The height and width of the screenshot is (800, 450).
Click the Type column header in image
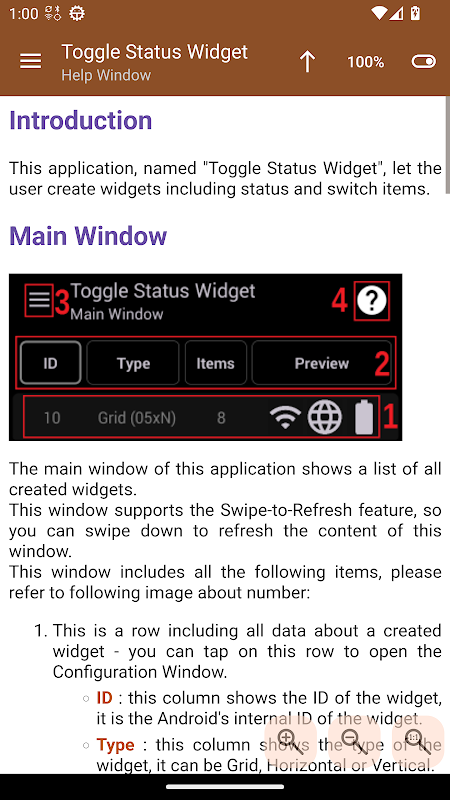(133, 363)
